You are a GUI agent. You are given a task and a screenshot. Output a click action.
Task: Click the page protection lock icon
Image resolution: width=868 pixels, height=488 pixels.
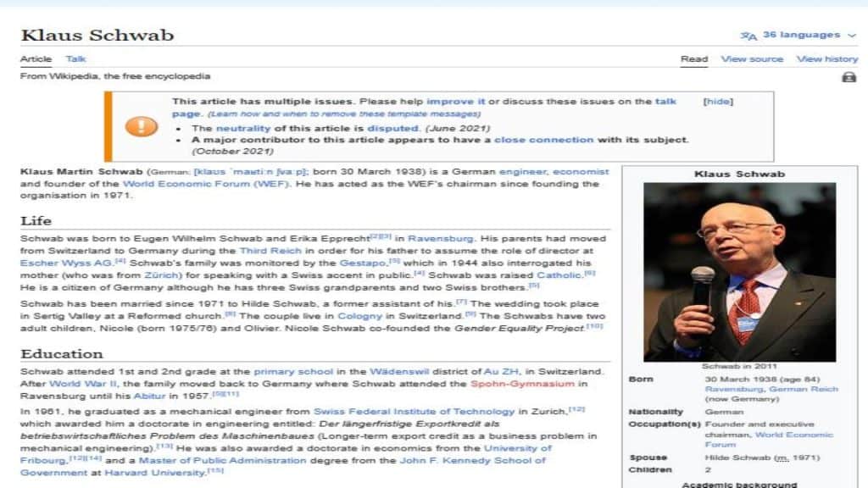[849, 77]
